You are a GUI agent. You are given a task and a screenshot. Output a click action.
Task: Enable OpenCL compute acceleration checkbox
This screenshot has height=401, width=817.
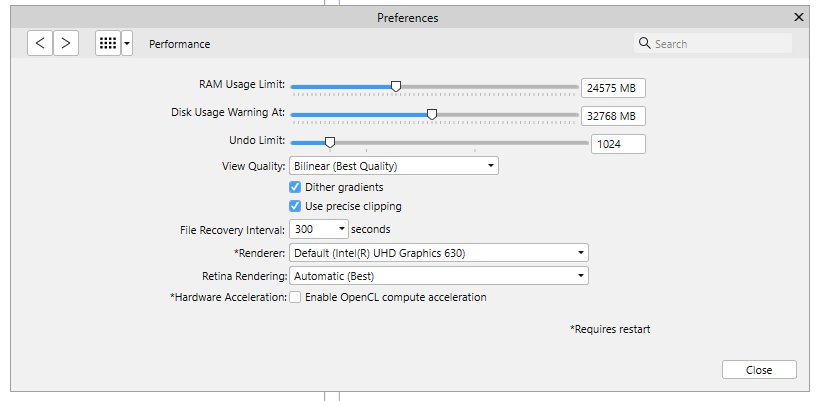[x=295, y=297]
